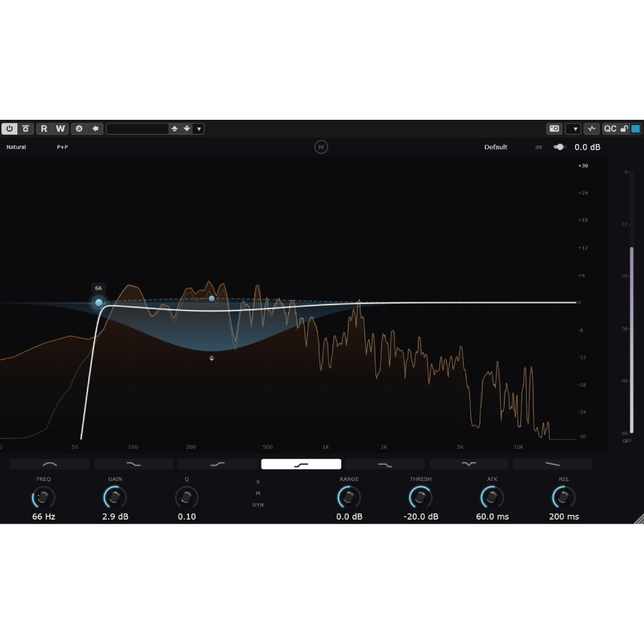Toggle the plugin power button
Screen dimensions: 644x644
click(10, 129)
